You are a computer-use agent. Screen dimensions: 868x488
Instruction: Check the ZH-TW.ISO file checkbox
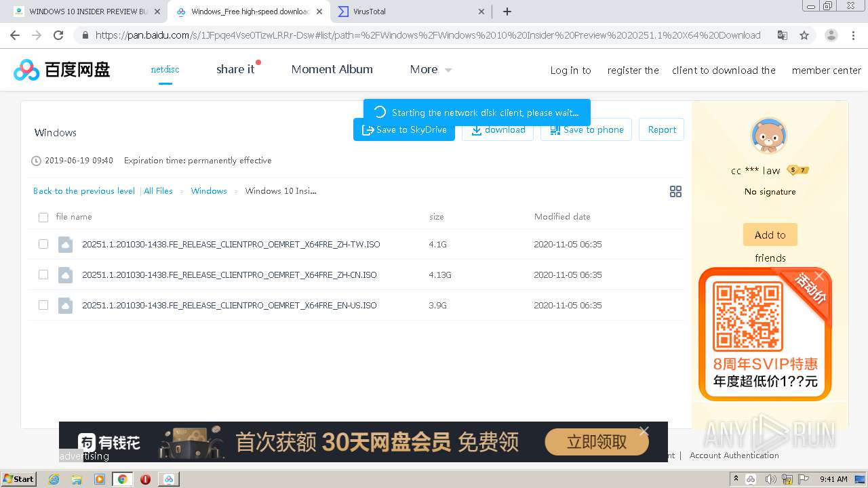[x=43, y=244]
